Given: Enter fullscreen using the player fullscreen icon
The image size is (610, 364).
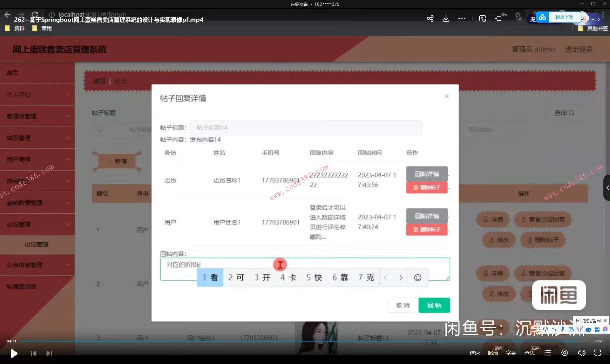Looking at the screenshot, I should 598,353.
